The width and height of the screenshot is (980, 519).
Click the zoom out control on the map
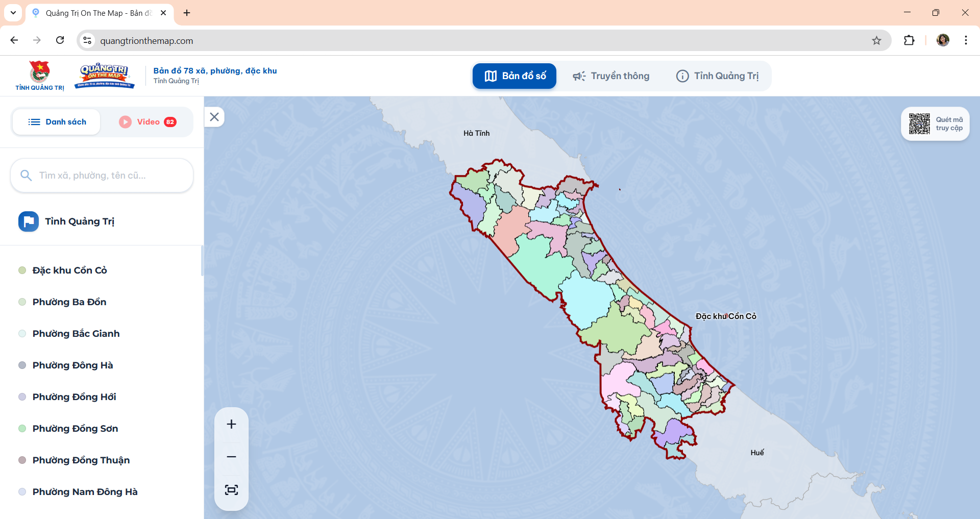231,457
